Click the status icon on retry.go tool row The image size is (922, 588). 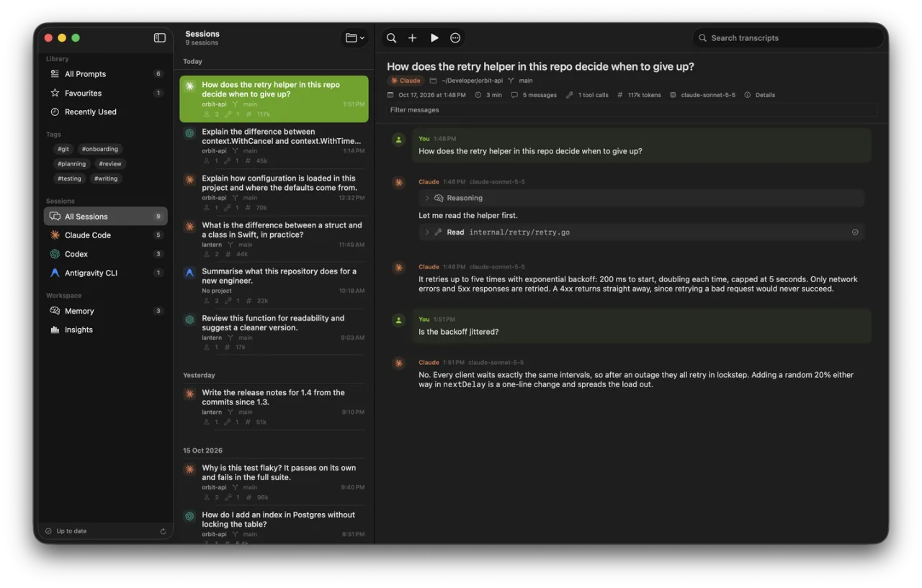click(855, 232)
